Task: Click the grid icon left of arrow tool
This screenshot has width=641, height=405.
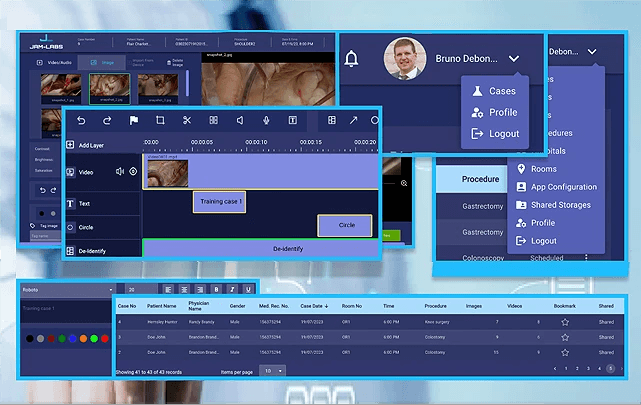Action: click(332, 120)
